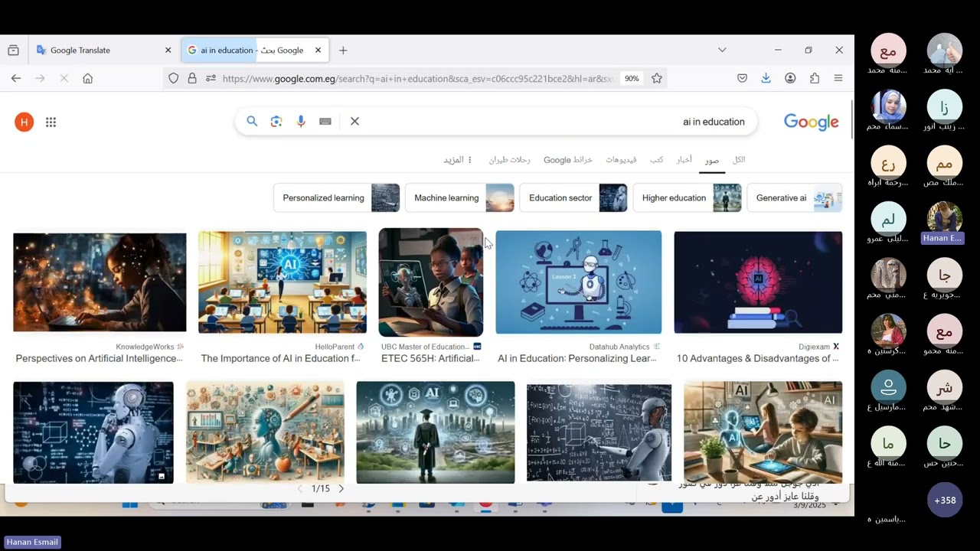Screen dimensions: 980x551
Task: Click the Google search magnifier icon
Action: [x=252, y=122]
